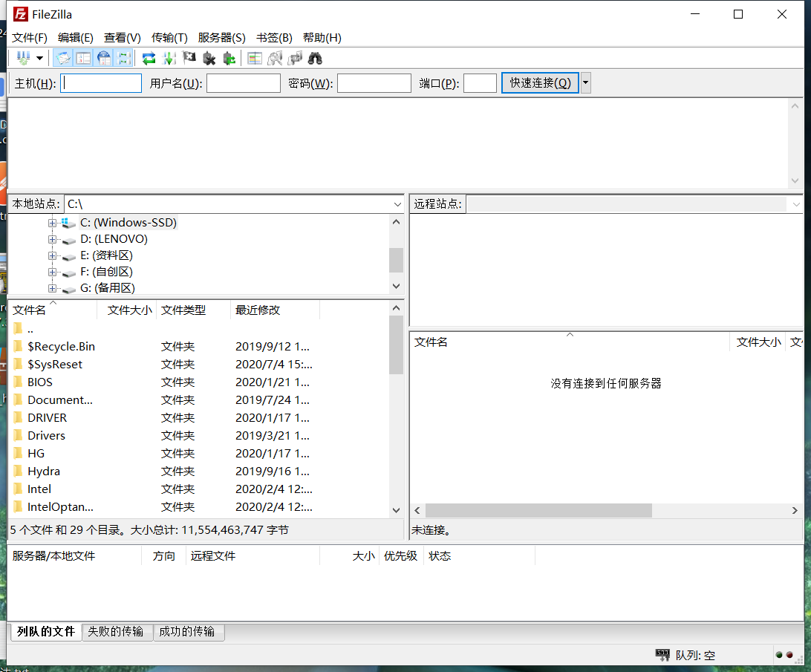Open the 服务器(S) menu

tap(221, 38)
